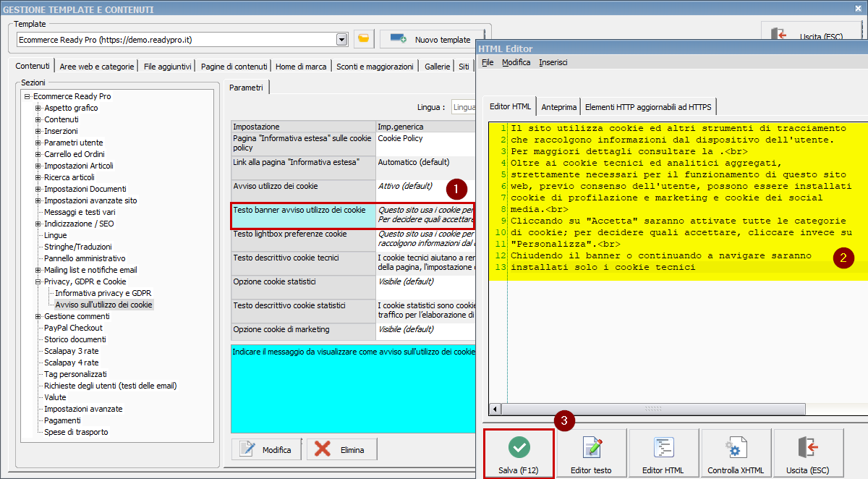Screen dimensions: 868x479
Task: Expand the Contenuti tree node
Action: point(38,119)
